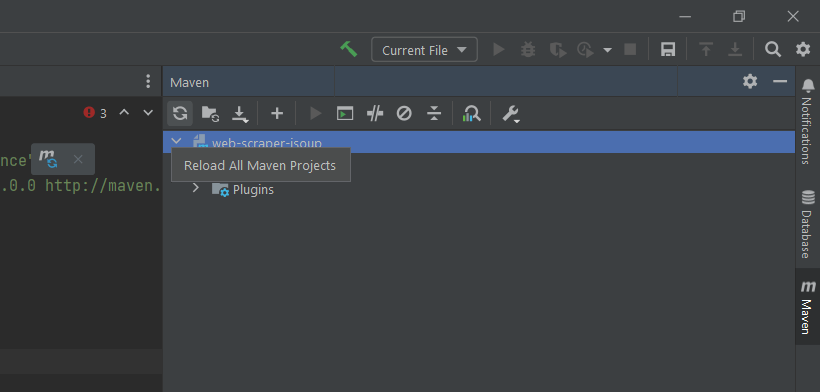Click the Maven panel title
The width and height of the screenshot is (820, 392).
click(189, 83)
